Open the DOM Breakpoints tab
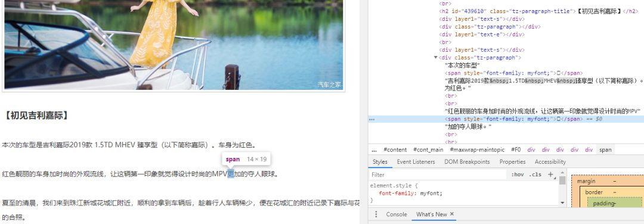This screenshot has height=224, width=644. [x=467, y=161]
